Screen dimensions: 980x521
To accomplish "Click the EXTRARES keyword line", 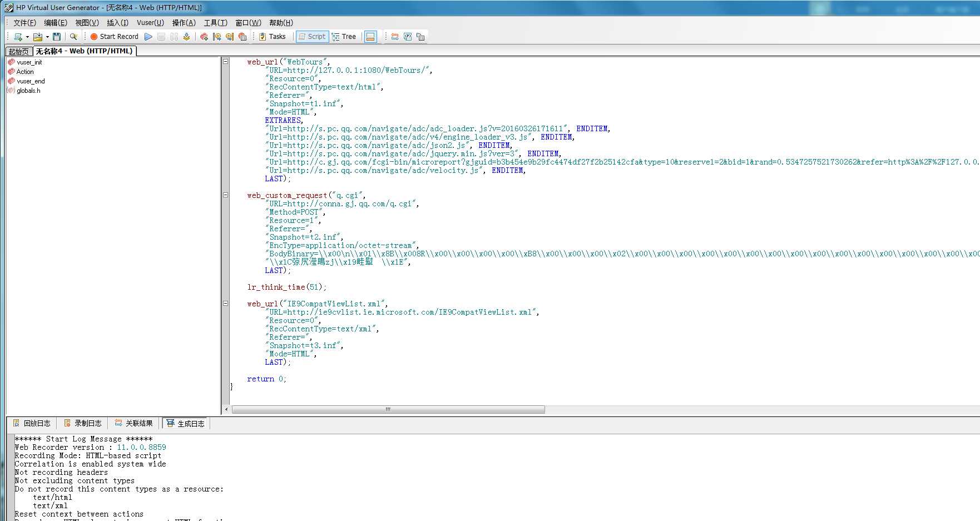I will pyautogui.click(x=284, y=121).
